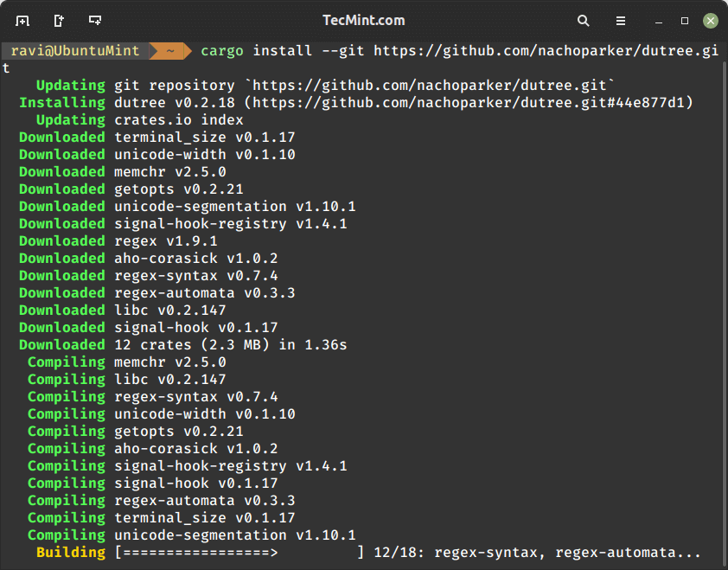Click Compiling unicode-segmentation v1.10.1 line
This screenshot has width=728, height=570.
[x=191, y=535]
